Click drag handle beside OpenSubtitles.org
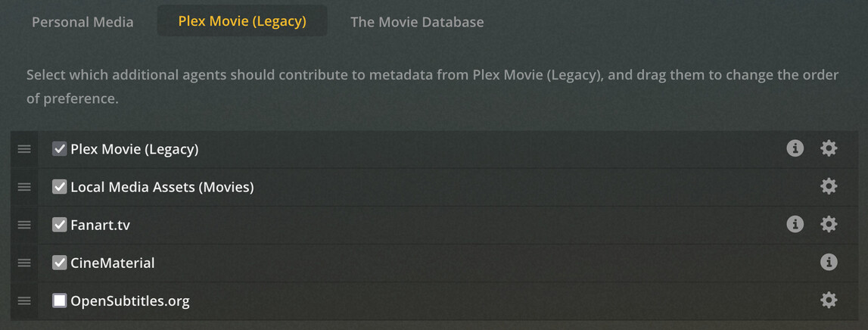 pos(24,300)
